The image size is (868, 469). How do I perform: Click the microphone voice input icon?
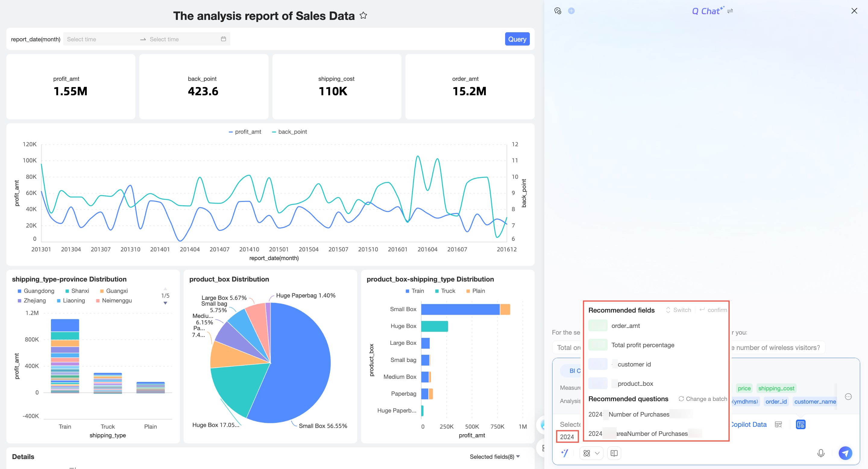point(820,453)
